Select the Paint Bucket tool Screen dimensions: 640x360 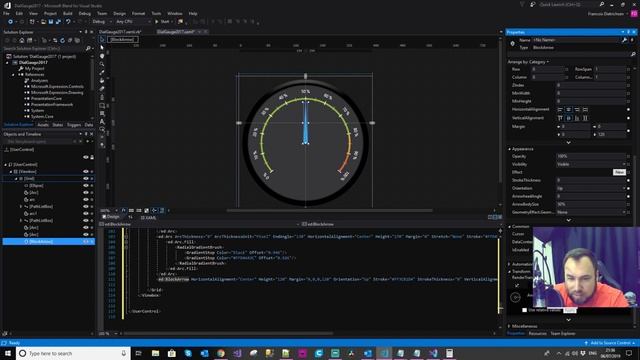click(102, 80)
